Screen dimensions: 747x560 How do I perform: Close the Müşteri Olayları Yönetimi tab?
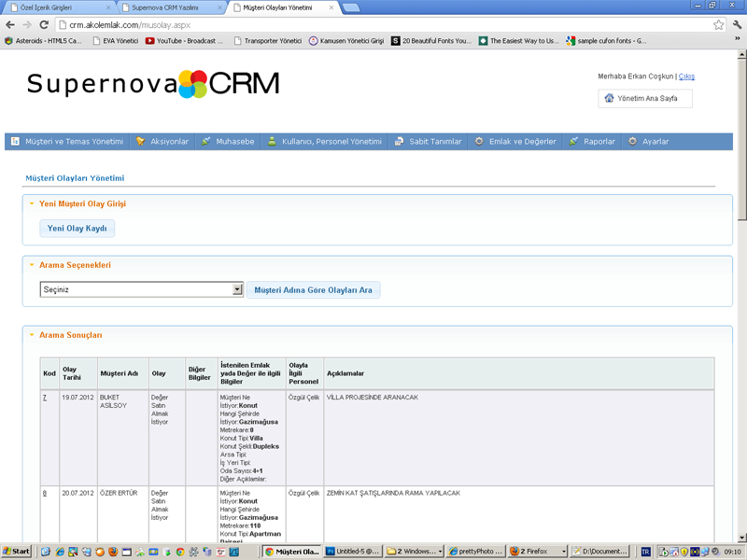[331, 7]
